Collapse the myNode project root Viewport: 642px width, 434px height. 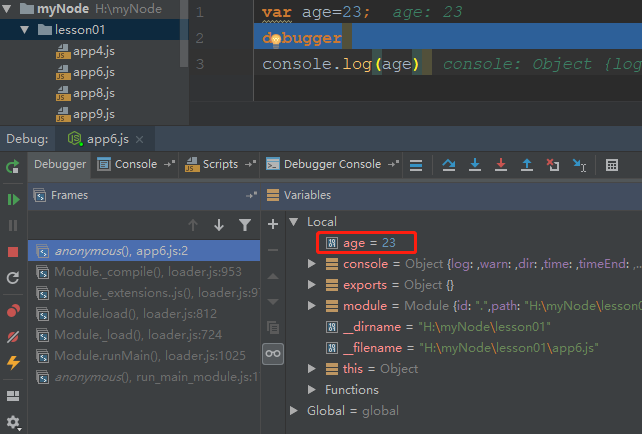7,9
